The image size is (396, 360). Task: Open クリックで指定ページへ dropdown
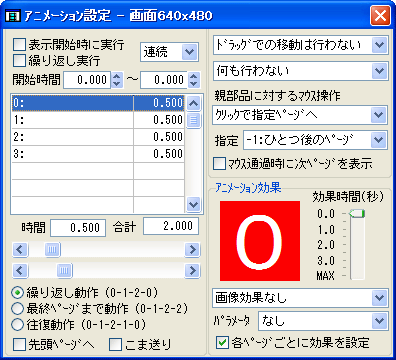tap(300, 115)
